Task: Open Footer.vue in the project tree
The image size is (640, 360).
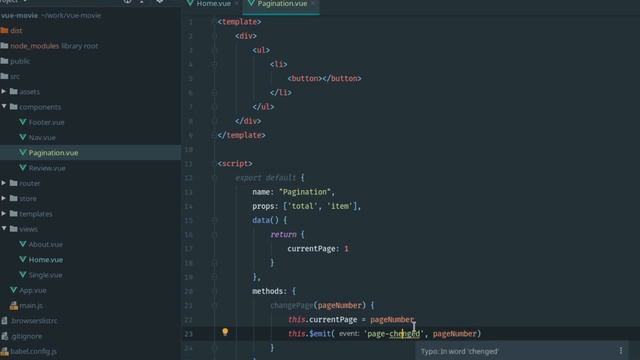Action: tap(46, 122)
